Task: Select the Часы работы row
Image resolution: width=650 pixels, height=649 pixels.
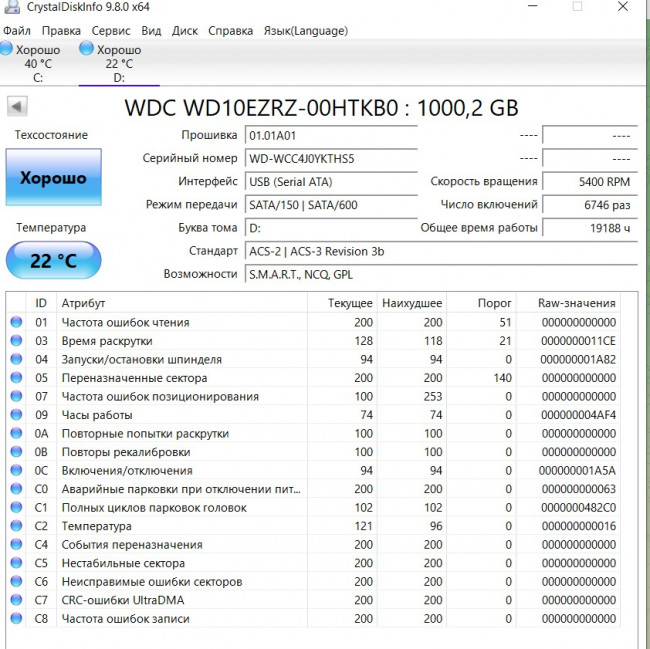Action: tap(313, 414)
